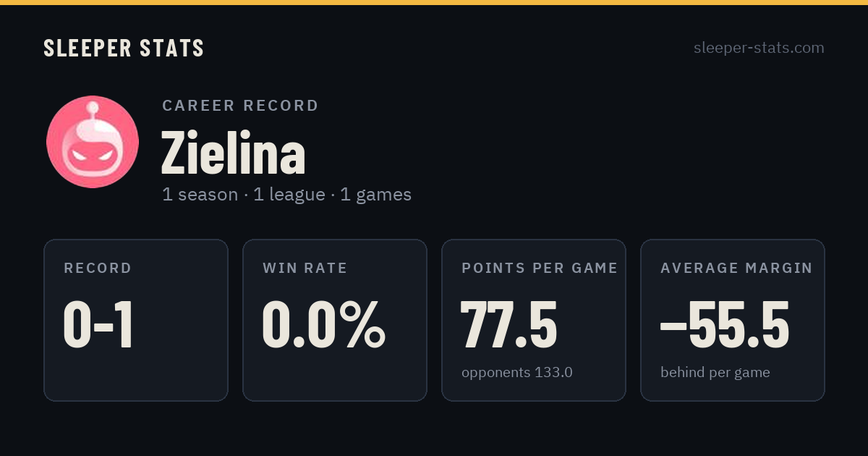Click the AVERAGE MARGIN label text
868x456 pixels.
pos(736,269)
